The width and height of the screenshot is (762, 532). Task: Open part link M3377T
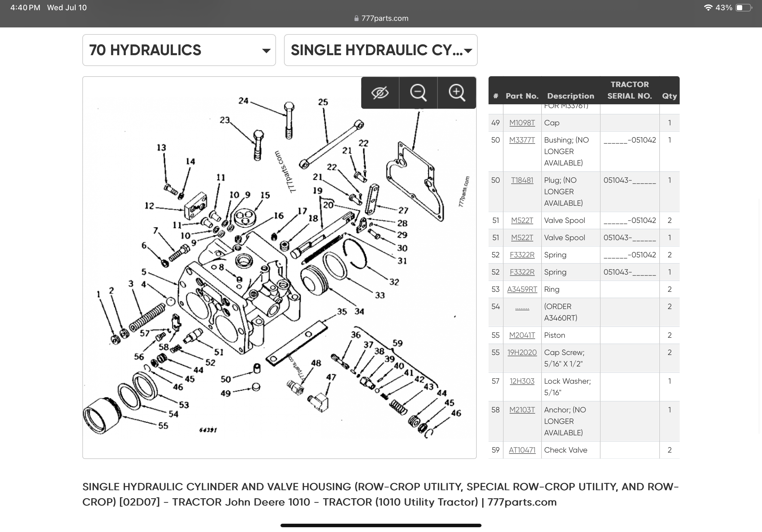[x=522, y=140]
